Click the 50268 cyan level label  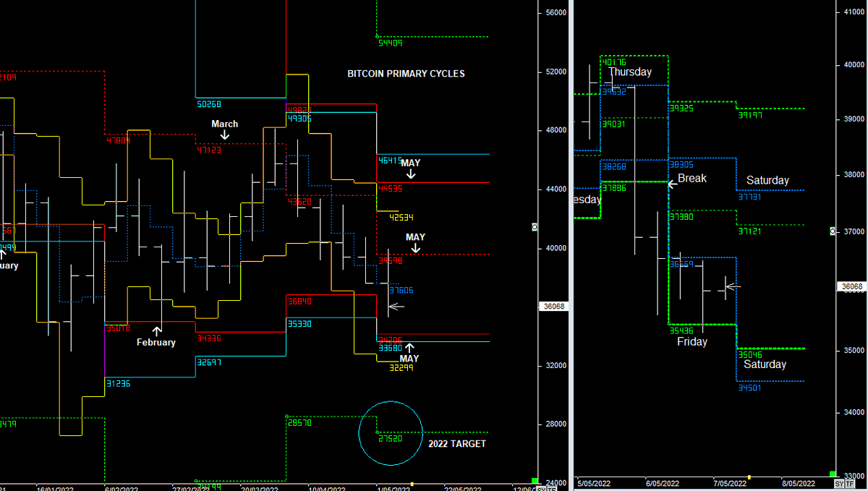pyautogui.click(x=210, y=104)
